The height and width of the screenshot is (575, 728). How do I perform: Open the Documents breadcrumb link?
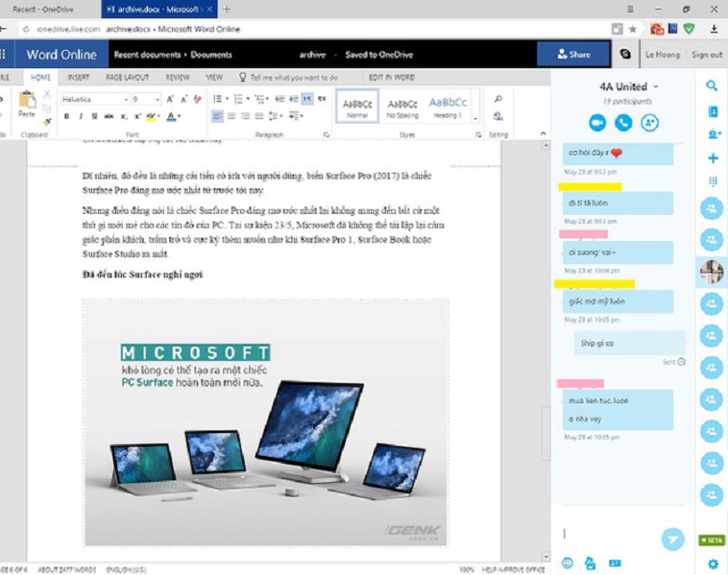[211, 55]
